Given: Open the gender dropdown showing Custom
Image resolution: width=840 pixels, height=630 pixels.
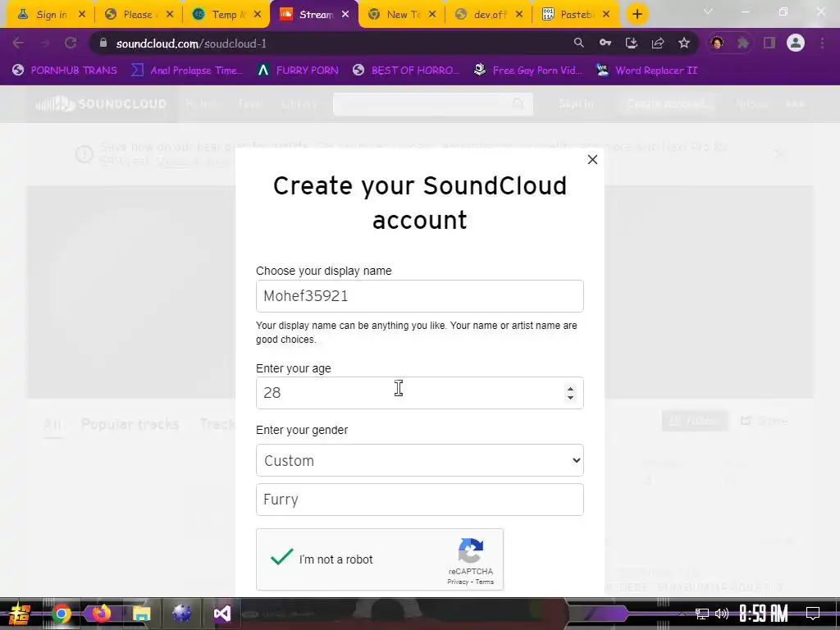Looking at the screenshot, I should click(419, 460).
